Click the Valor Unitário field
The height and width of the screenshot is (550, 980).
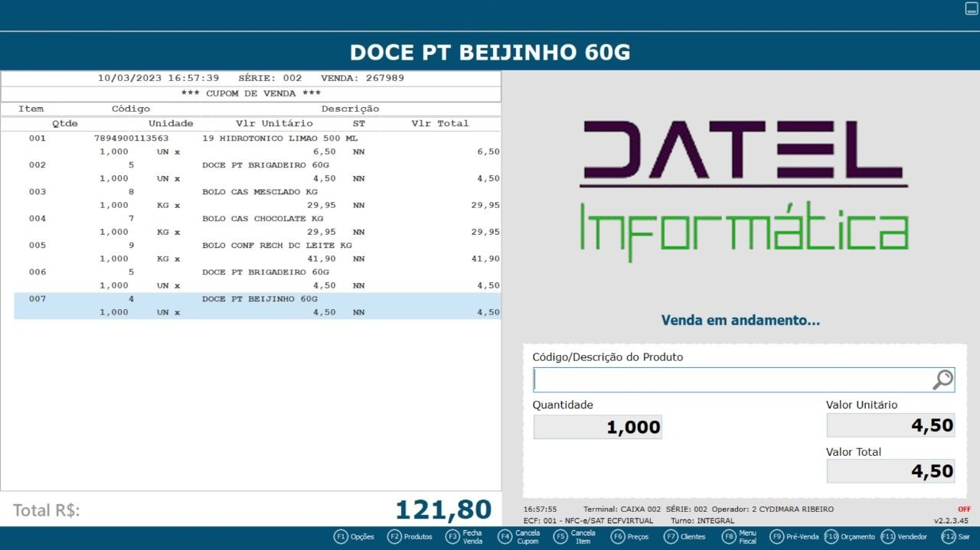(x=890, y=425)
